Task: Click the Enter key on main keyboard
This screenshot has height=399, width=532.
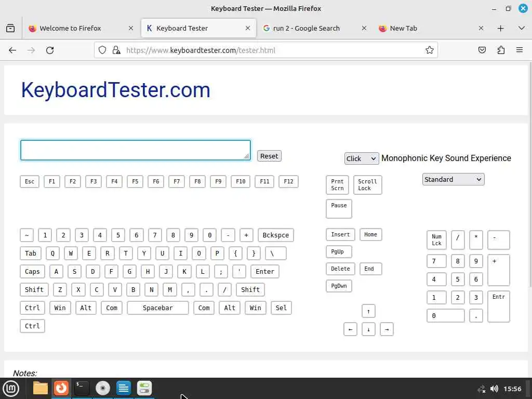Action: tap(265, 271)
